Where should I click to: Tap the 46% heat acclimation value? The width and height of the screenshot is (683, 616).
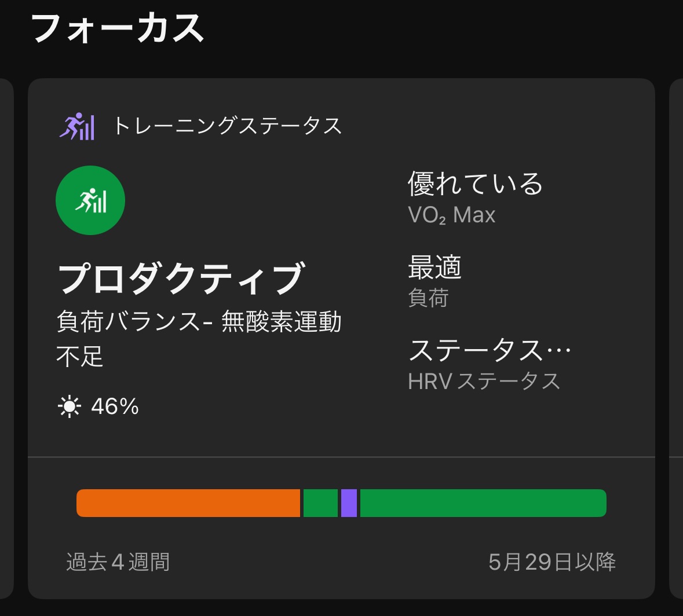pos(115,406)
